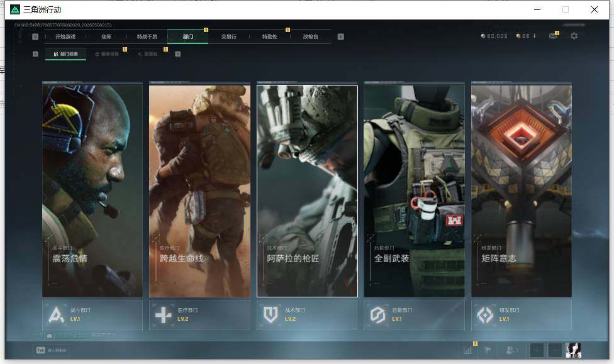This screenshot has width=614, height=364.
Task: Select the 研发部门 LV.1 label
Action: [510, 314]
